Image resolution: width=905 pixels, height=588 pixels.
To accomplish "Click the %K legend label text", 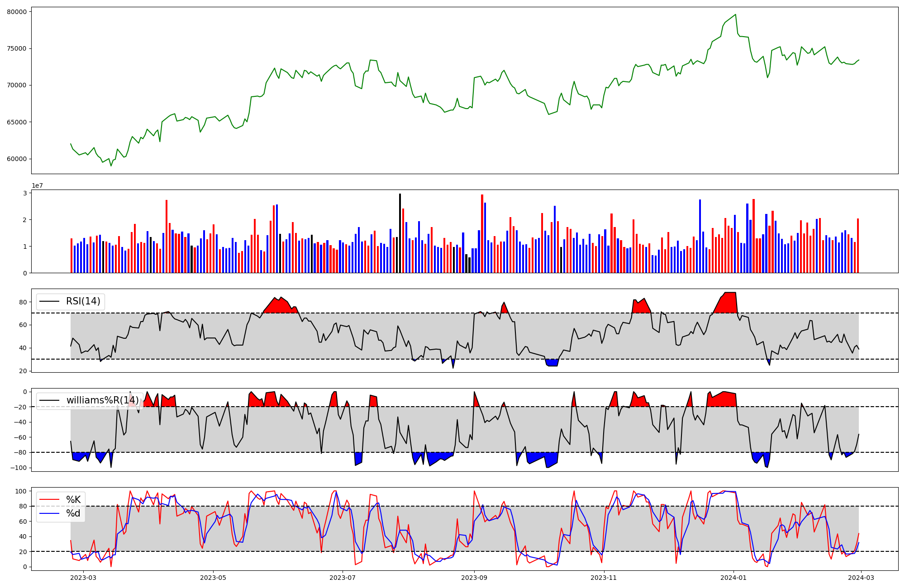I will (x=73, y=500).
